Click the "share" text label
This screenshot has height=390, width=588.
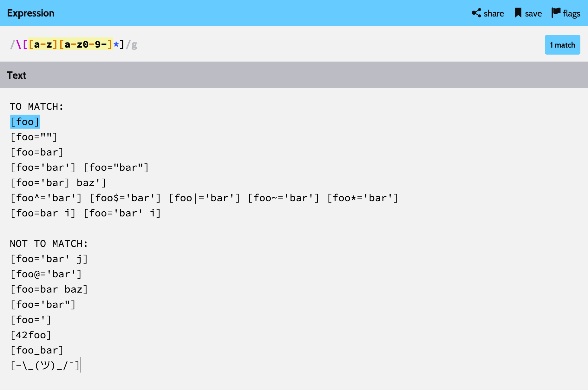pos(494,14)
